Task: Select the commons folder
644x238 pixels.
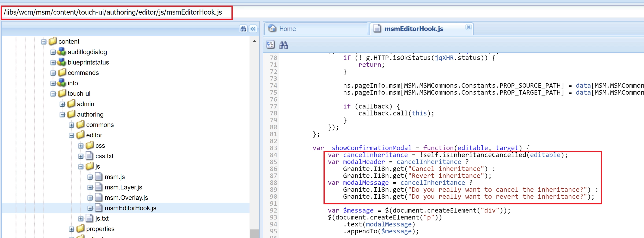Action: (100, 125)
